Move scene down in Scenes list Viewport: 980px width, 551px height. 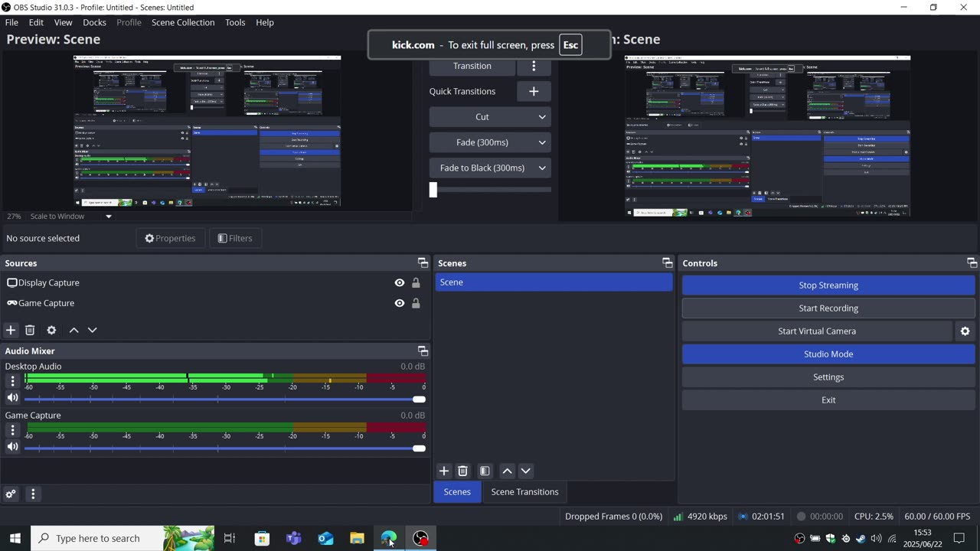(526, 471)
